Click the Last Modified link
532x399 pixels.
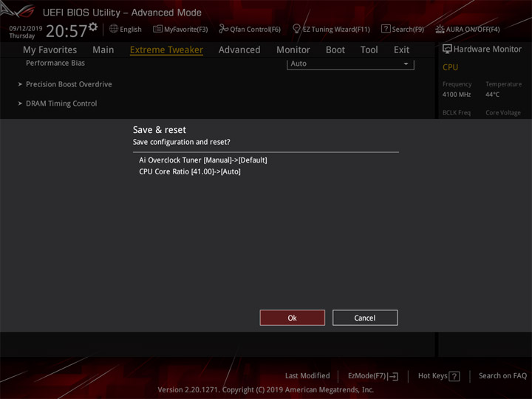coord(307,375)
